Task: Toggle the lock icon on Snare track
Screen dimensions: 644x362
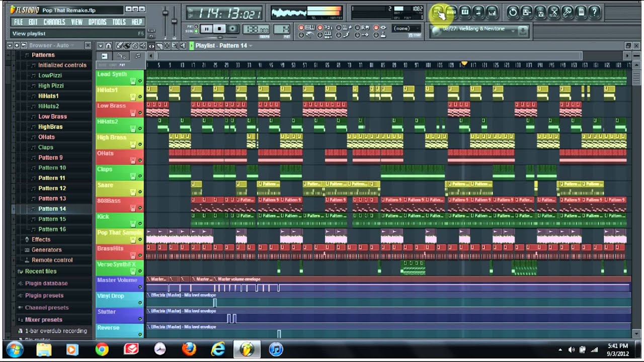Action: pyautogui.click(x=133, y=192)
